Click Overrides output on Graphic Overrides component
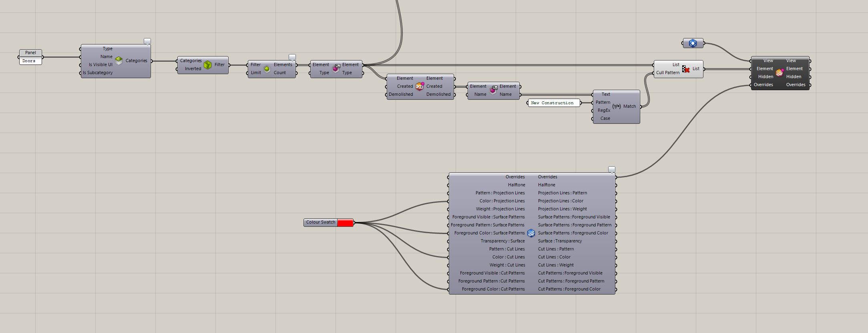Viewport: 868px width, 333px height. 547,177
